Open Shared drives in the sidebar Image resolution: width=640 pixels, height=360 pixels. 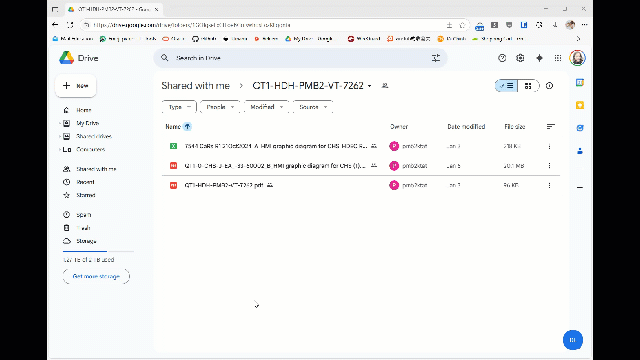[x=94, y=136]
